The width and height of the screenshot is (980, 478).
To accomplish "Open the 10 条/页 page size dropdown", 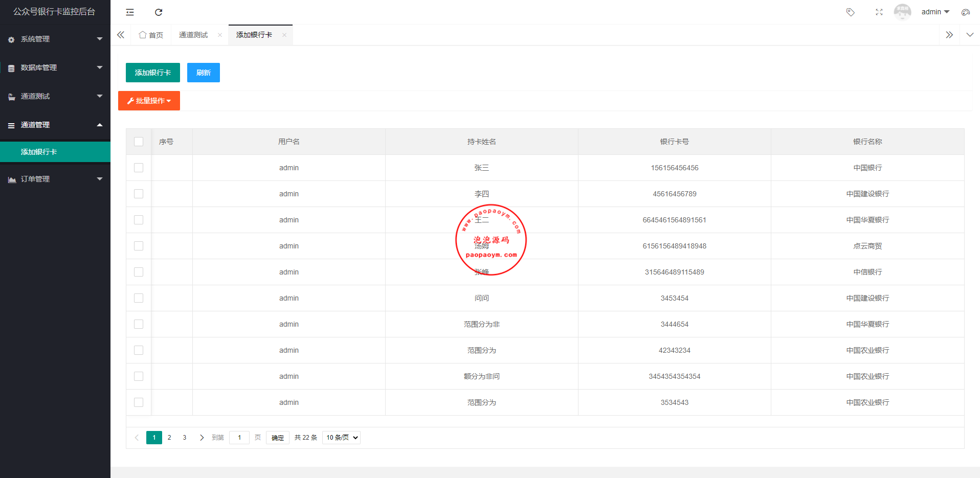I will tap(341, 438).
